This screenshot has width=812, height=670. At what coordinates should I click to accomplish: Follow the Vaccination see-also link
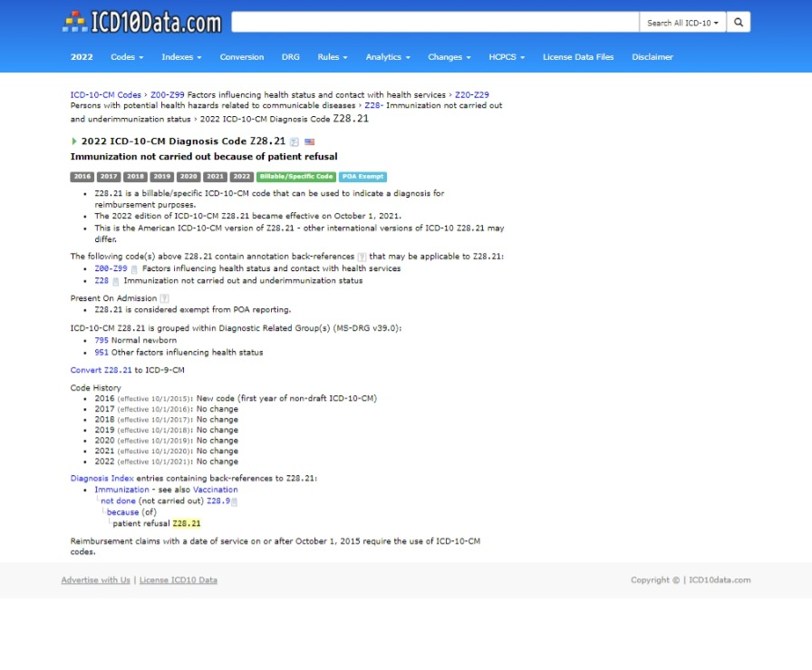tap(216, 490)
